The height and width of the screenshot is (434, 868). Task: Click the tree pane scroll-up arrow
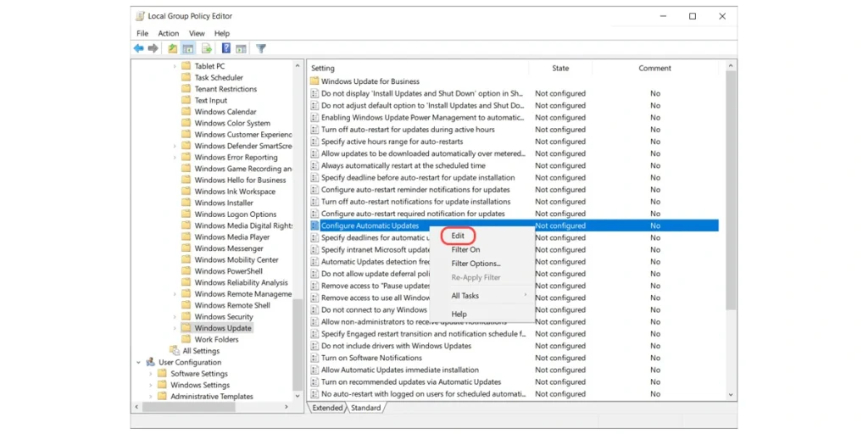[298, 65]
